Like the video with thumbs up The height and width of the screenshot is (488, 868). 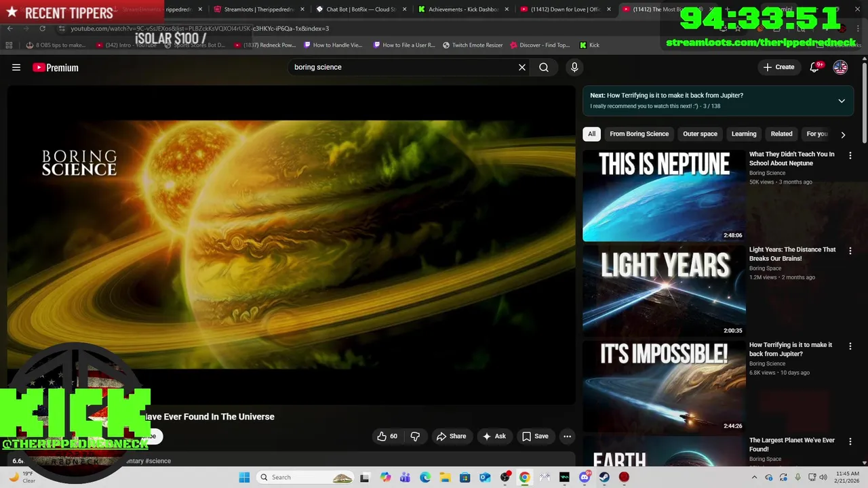pos(387,436)
